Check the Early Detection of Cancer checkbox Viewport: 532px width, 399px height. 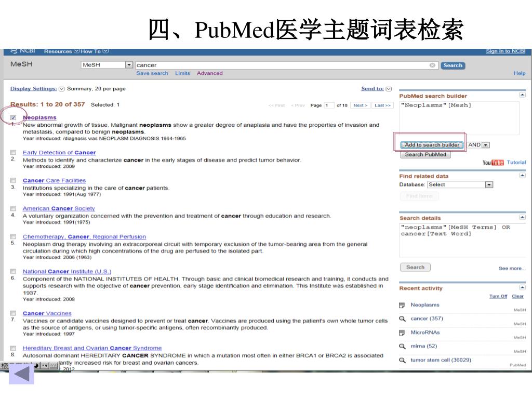[x=13, y=153]
